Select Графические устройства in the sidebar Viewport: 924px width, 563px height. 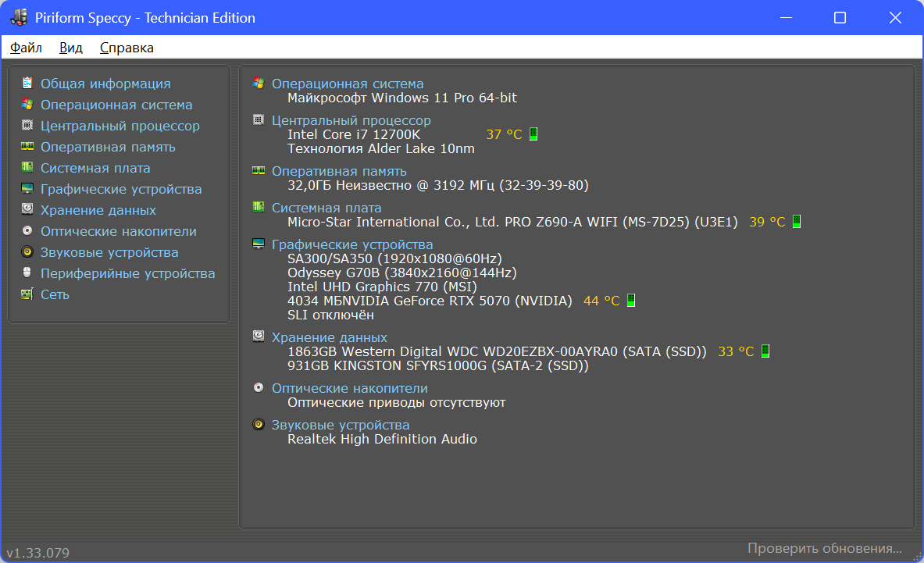coord(121,190)
